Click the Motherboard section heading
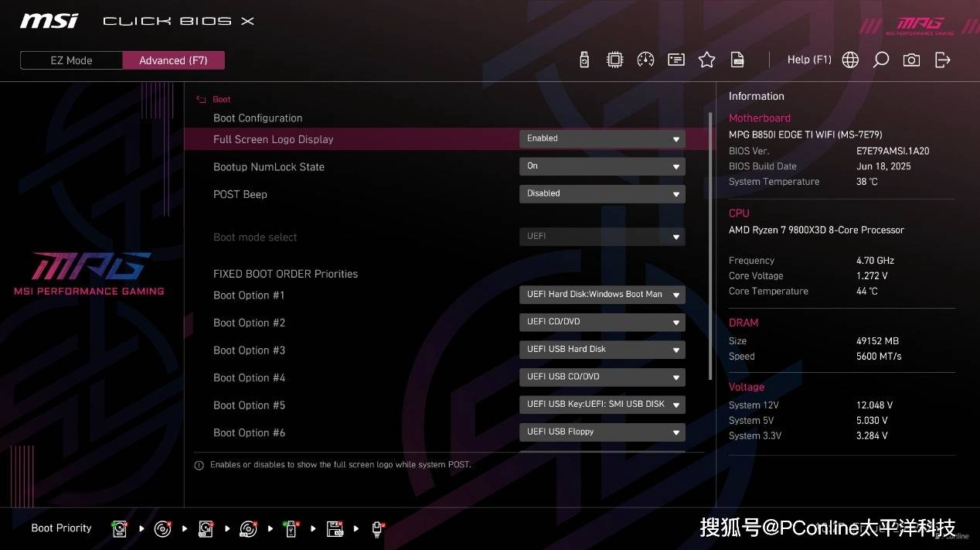980x550 pixels. 759,118
